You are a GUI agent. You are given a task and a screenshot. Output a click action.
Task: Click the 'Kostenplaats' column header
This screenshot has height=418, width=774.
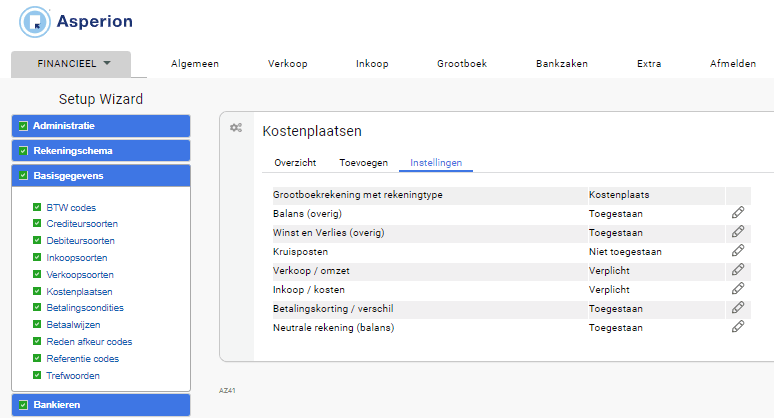pyautogui.click(x=619, y=194)
